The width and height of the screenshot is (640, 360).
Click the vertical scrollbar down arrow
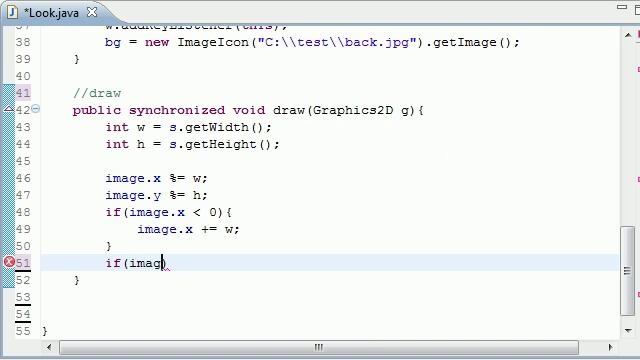click(628, 331)
